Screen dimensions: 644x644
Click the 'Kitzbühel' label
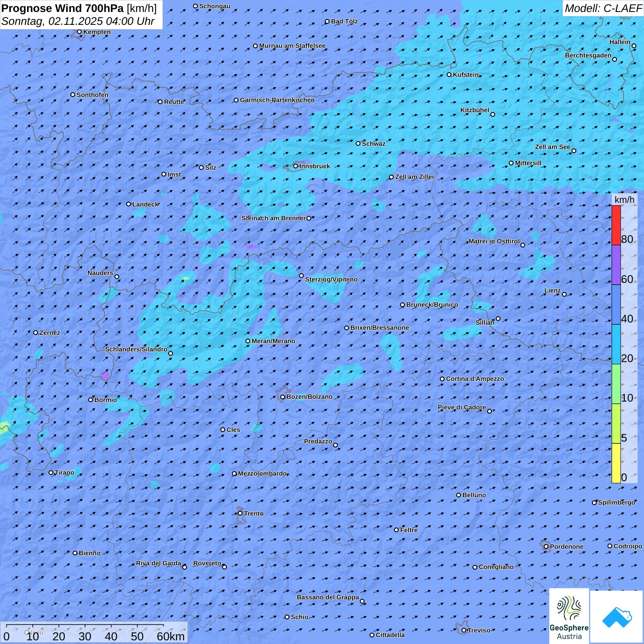475,110
